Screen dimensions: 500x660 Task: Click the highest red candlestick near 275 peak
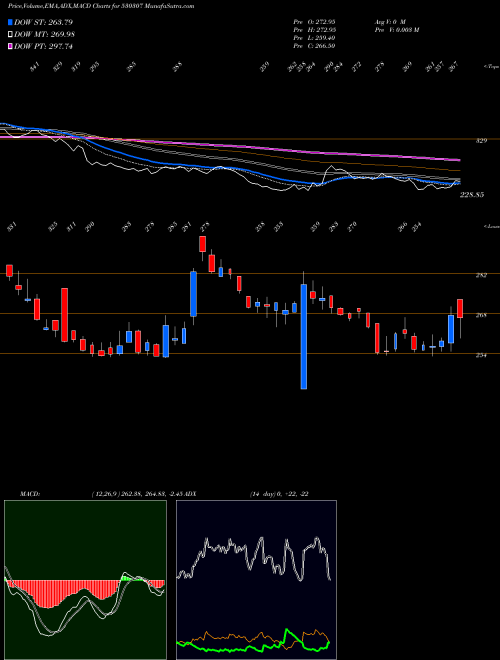[202, 244]
